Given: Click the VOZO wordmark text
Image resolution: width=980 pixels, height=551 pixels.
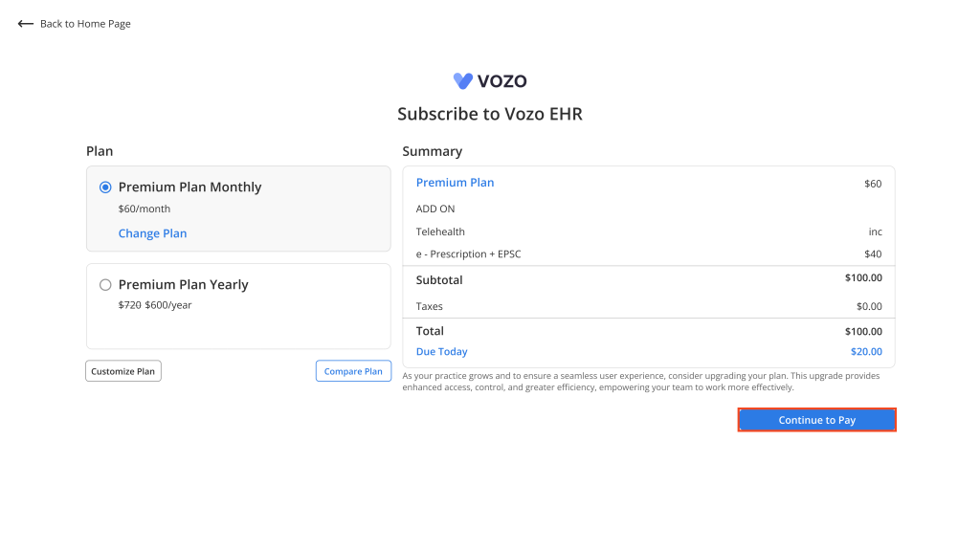Looking at the screenshot, I should click(x=501, y=80).
